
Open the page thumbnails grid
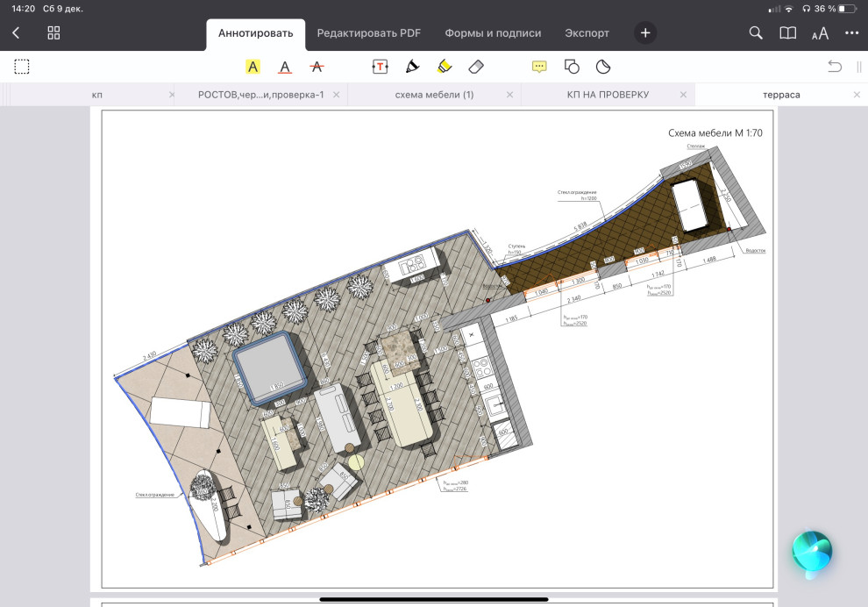pos(53,33)
